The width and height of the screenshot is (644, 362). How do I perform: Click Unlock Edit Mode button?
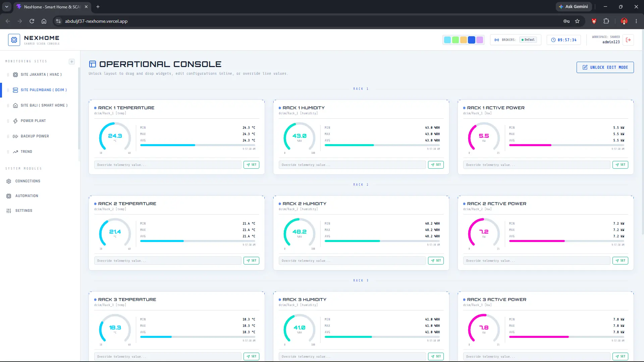tap(605, 67)
